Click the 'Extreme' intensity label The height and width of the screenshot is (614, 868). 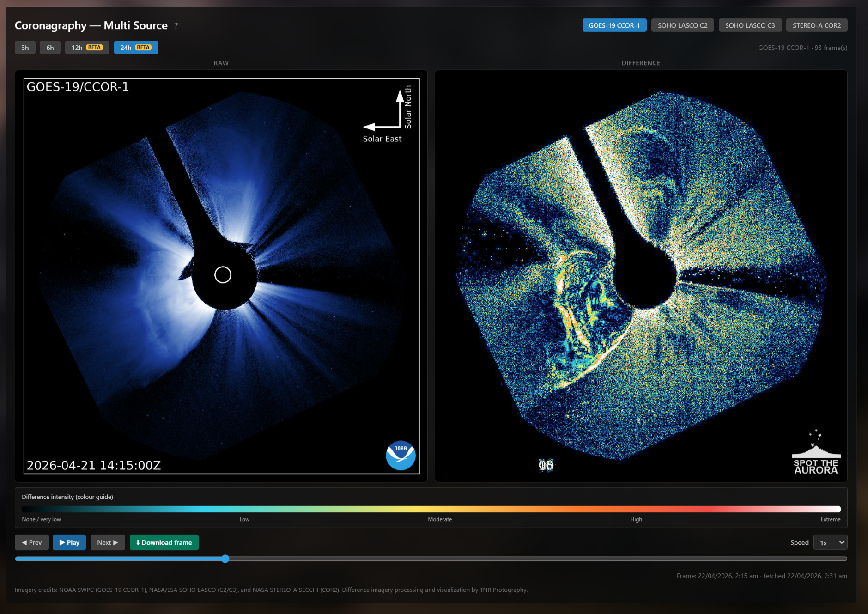pyautogui.click(x=830, y=519)
